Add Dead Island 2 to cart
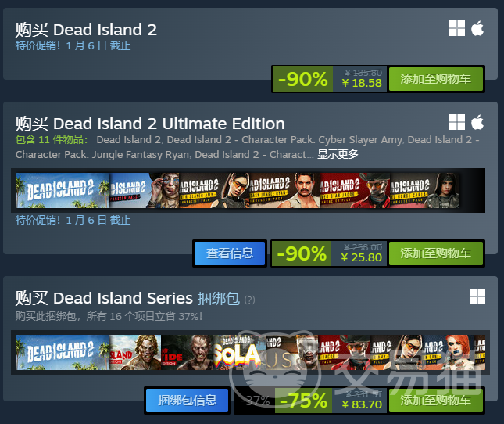The image size is (504, 424). point(435,79)
